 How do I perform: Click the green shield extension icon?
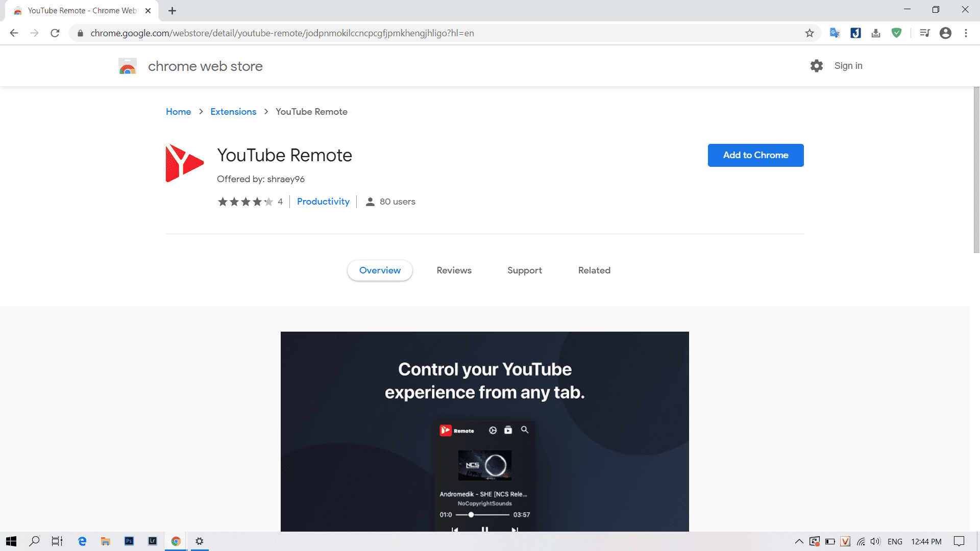point(896,33)
